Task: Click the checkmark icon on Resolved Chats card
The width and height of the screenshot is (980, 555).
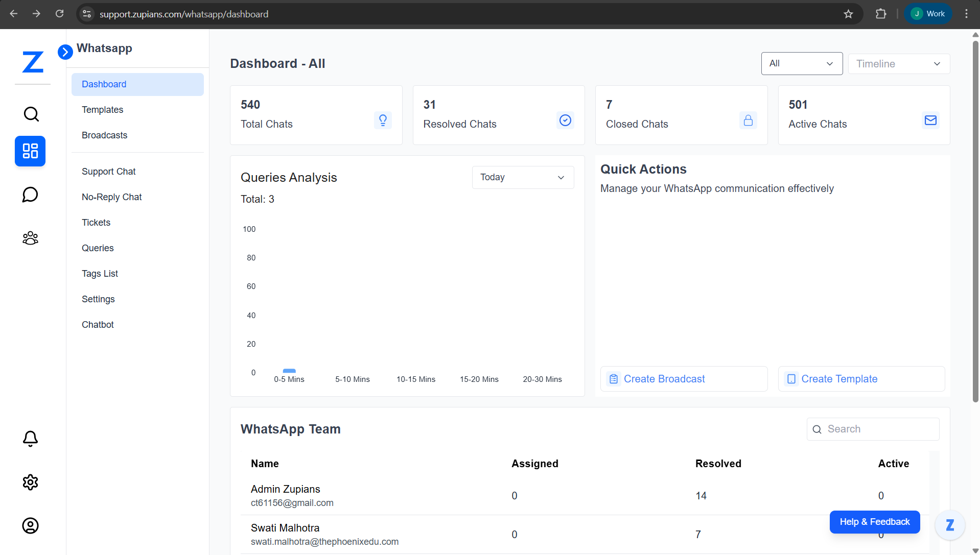Action: [565, 120]
